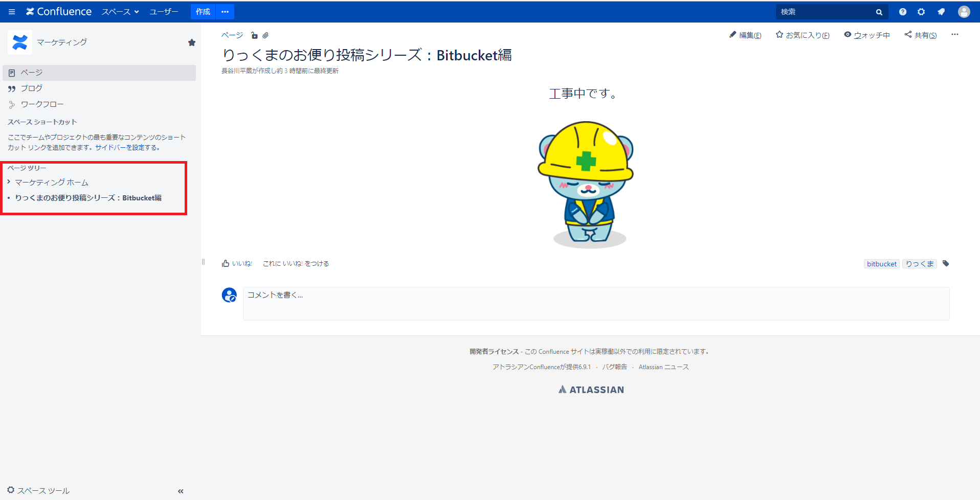Open the bitbucket label
This screenshot has width=980, height=500.
coord(882,264)
